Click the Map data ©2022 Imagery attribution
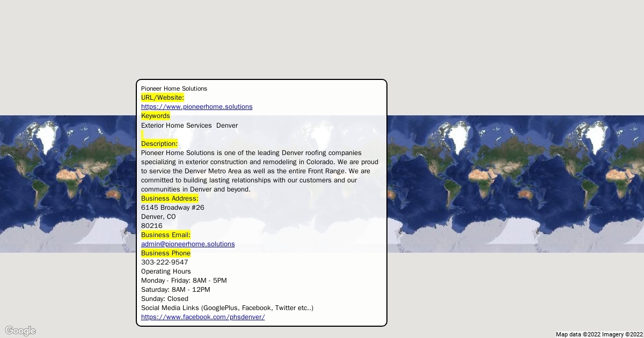This screenshot has height=338, width=644. click(599, 334)
